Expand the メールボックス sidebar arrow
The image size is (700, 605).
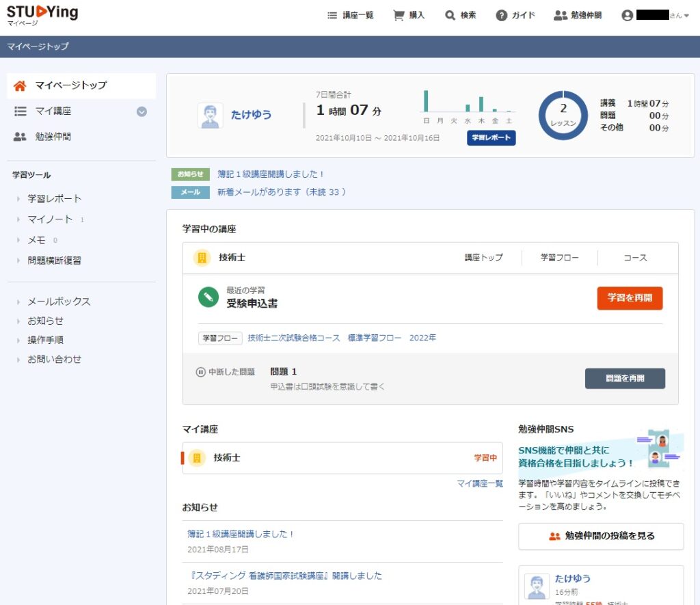tap(18, 302)
